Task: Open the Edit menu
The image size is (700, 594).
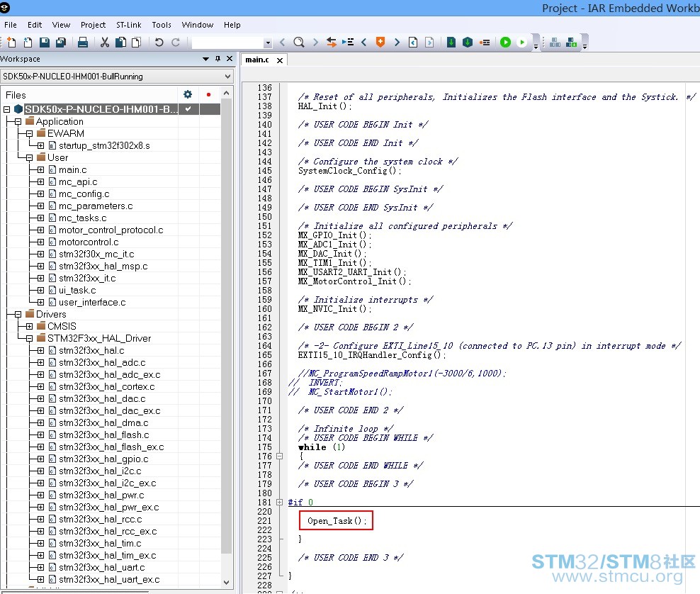Action: click(35, 25)
